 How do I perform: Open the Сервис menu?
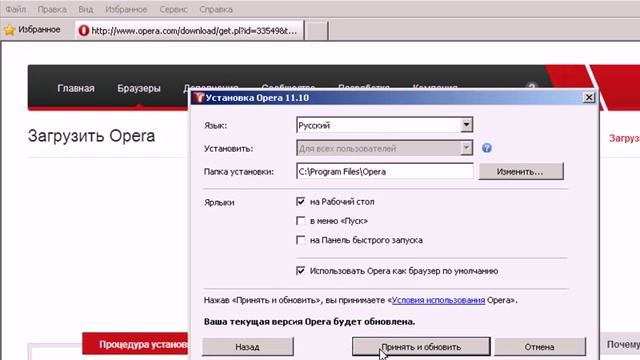tap(173, 9)
